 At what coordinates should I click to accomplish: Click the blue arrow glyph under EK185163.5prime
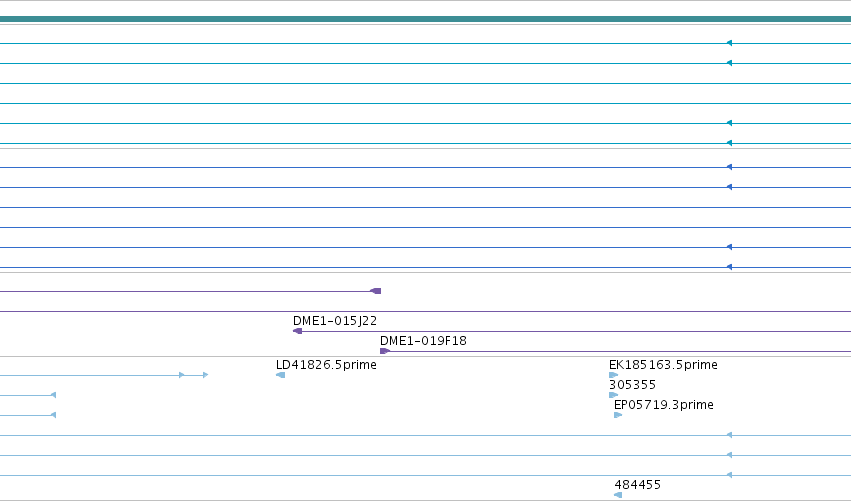click(x=614, y=375)
